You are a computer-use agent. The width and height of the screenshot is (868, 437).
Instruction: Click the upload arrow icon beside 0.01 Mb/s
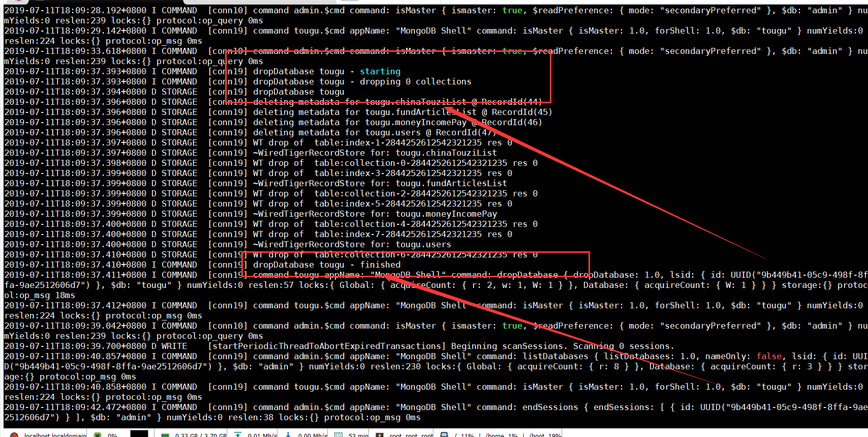point(238,434)
